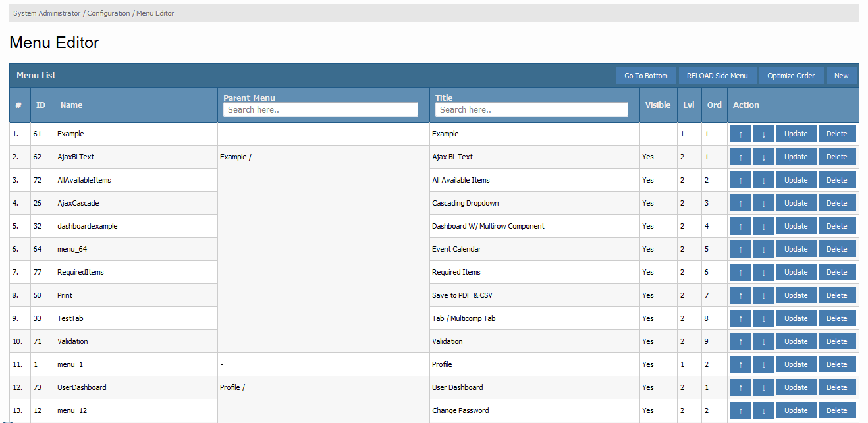Viewport: 868px width, 423px height.
Task: Move the UserDashboard row up
Action: (x=740, y=387)
